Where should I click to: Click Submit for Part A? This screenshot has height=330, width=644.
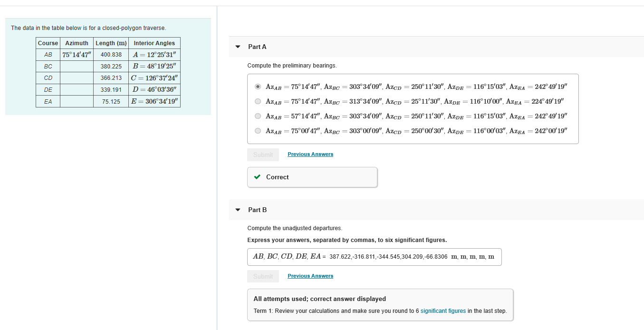pos(263,155)
